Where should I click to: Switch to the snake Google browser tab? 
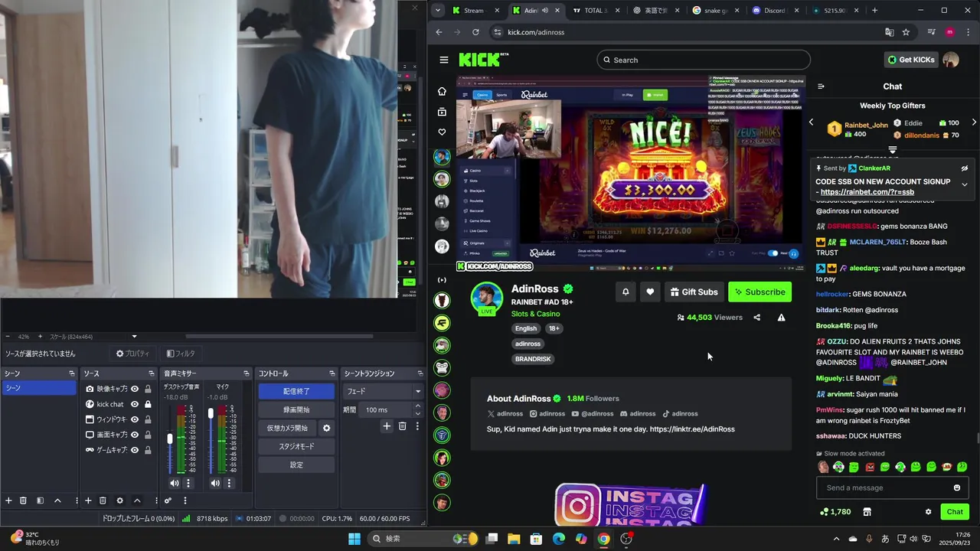[716, 11]
